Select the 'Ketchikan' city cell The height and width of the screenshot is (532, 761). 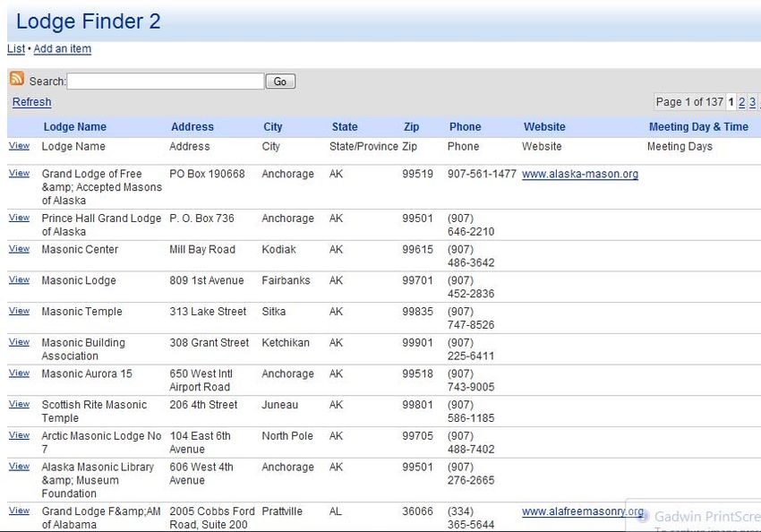(286, 343)
